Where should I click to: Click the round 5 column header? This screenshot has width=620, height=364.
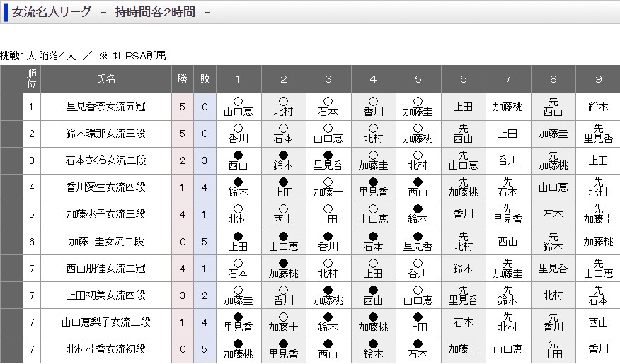point(418,79)
